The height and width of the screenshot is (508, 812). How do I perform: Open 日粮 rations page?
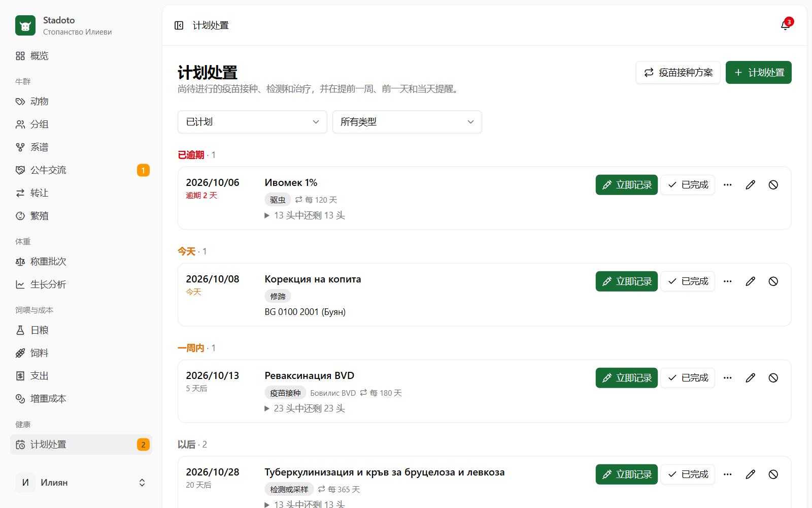coord(81,330)
